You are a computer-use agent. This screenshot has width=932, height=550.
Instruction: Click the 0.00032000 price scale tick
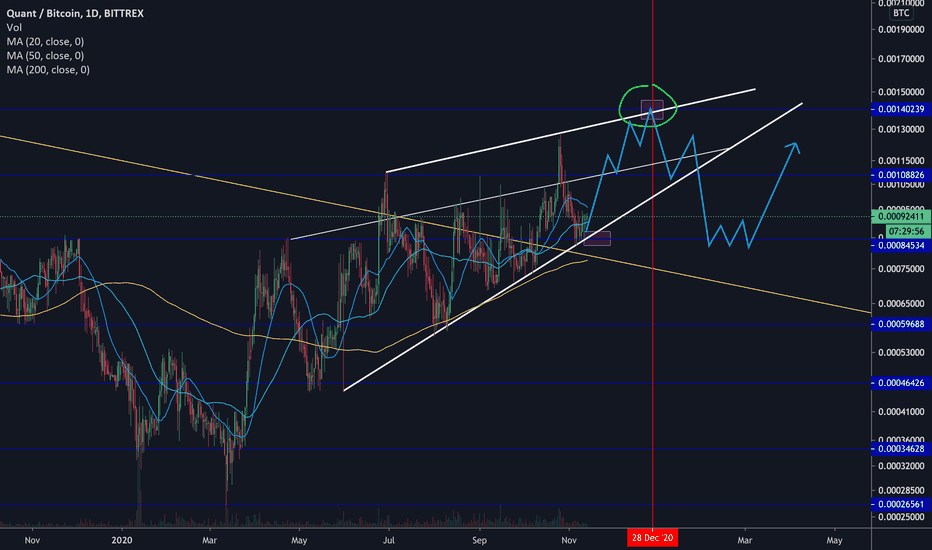click(x=901, y=466)
